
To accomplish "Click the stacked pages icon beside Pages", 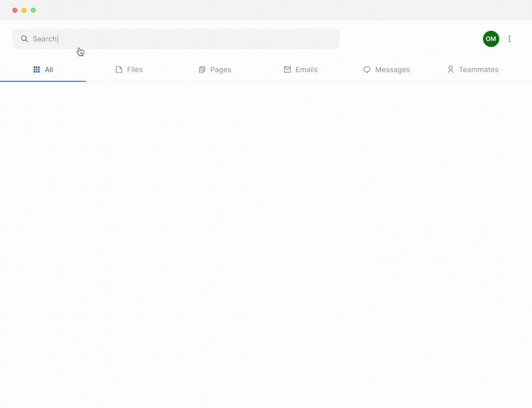I will click(203, 70).
